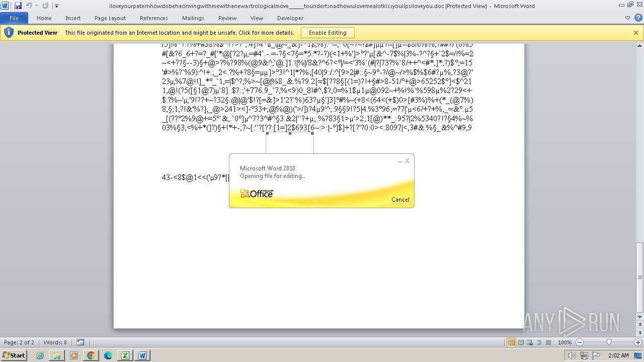Minimize the Microsoft Word 2010 splash dialog
Screen dimensions: 644x362
tap(400, 161)
